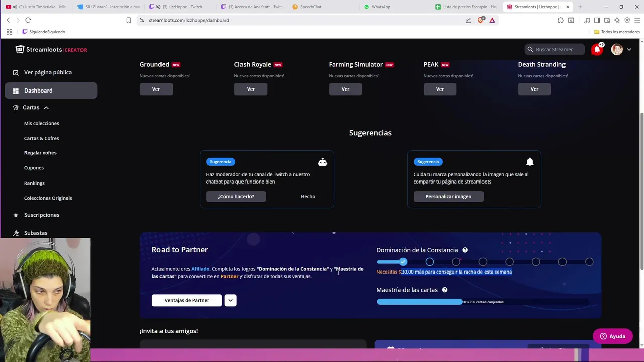This screenshot has height=362, width=644.
Task: Click the address bar URL
Action: pos(189,20)
